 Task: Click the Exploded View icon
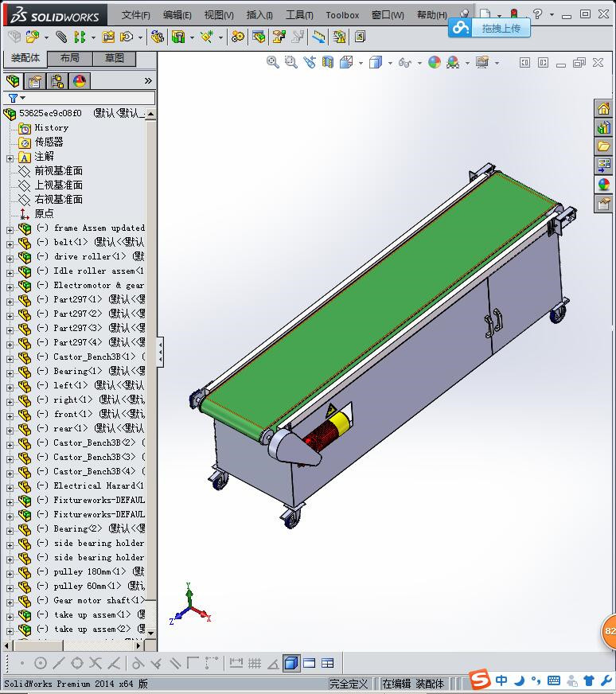[279, 37]
